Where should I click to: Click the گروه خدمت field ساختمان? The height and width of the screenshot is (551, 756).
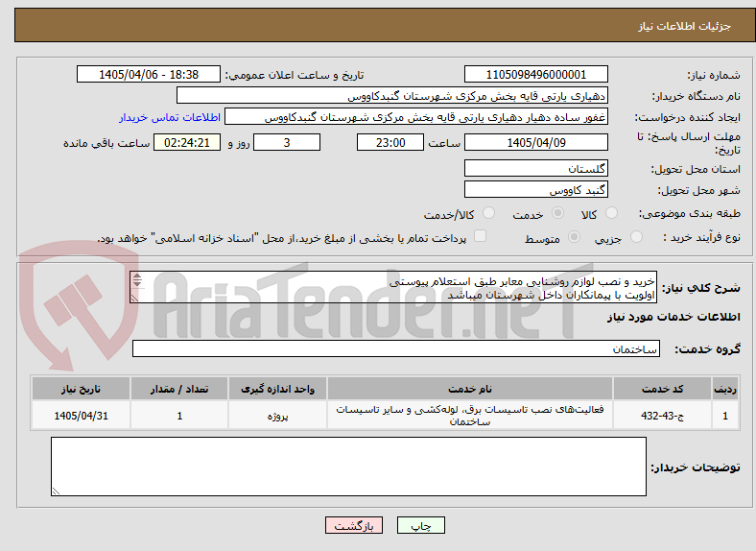(x=396, y=348)
